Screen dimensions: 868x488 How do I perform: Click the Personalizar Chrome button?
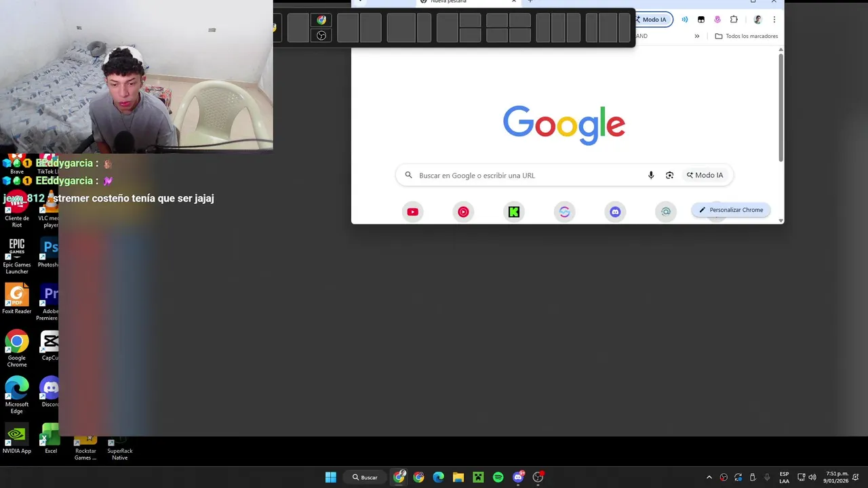pyautogui.click(x=731, y=210)
